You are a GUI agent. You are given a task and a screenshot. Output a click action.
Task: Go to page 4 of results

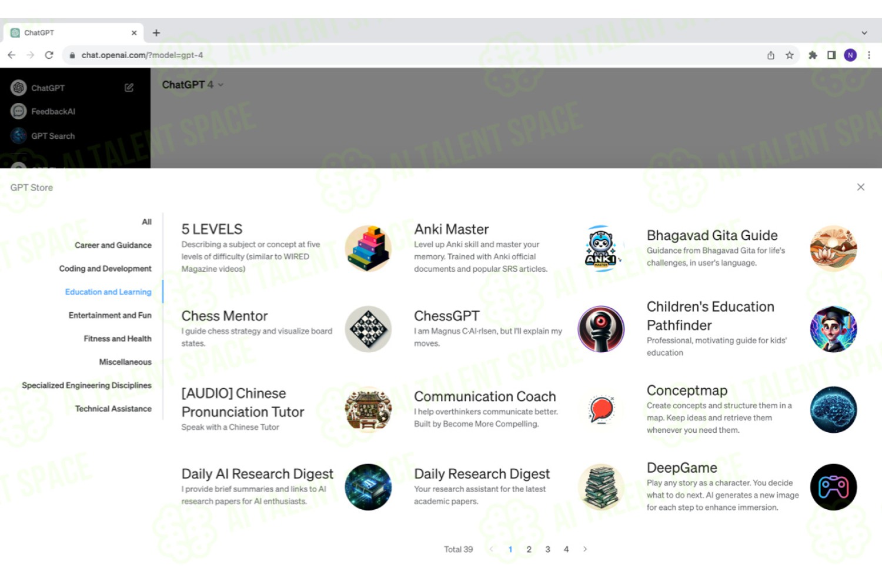566,549
